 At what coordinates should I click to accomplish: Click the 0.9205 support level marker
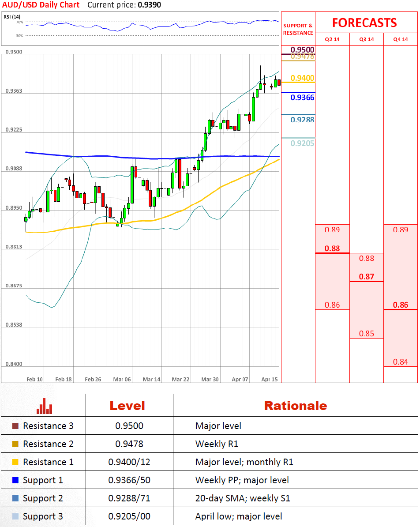pyautogui.click(x=302, y=143)
